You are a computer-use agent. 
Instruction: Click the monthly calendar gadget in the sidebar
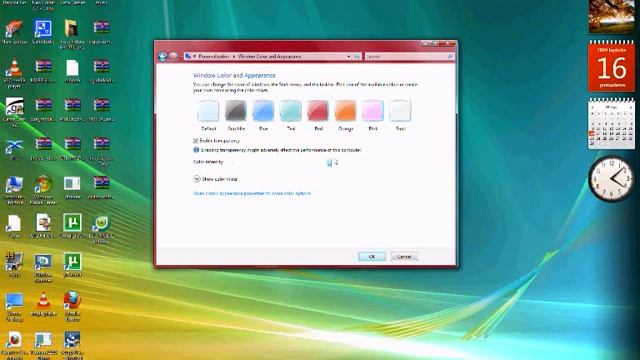click(611, 123)
